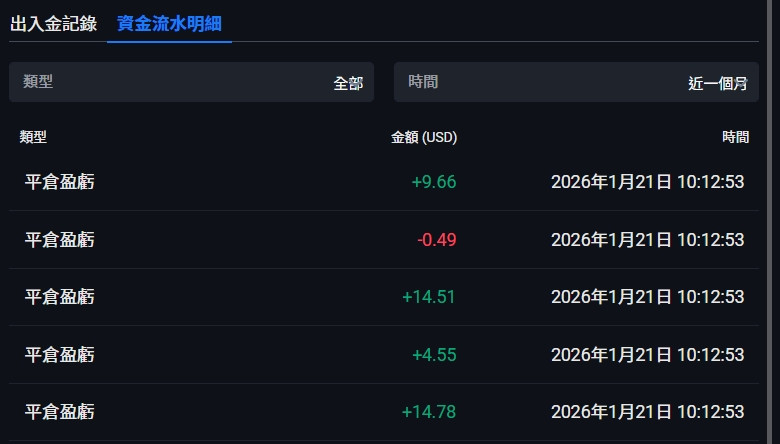
Task: Click the +14.51 amount value
Action: [x=429, y=297]
